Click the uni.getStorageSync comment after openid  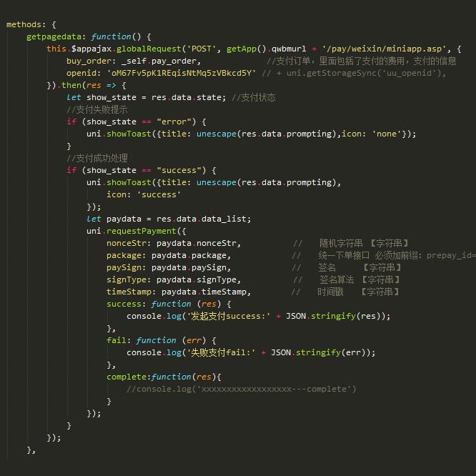pyautogui.click(x=354, y=73)
